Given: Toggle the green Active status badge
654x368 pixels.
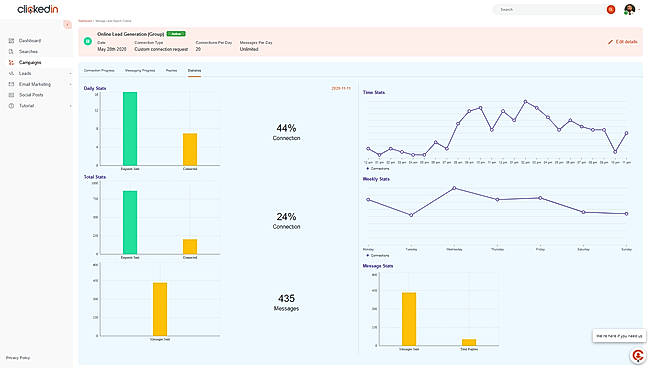Looking at the screenshot, I should click(x=176, y=34).
